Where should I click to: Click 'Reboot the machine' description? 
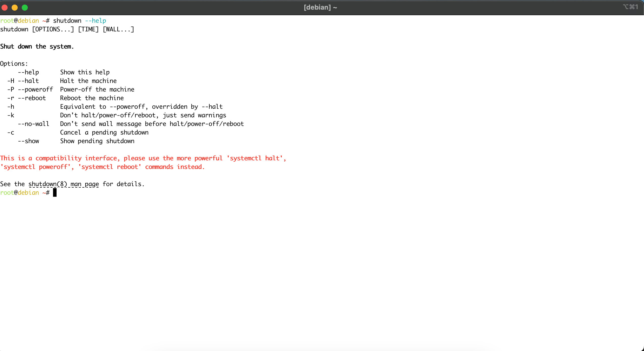pos(92,98)
